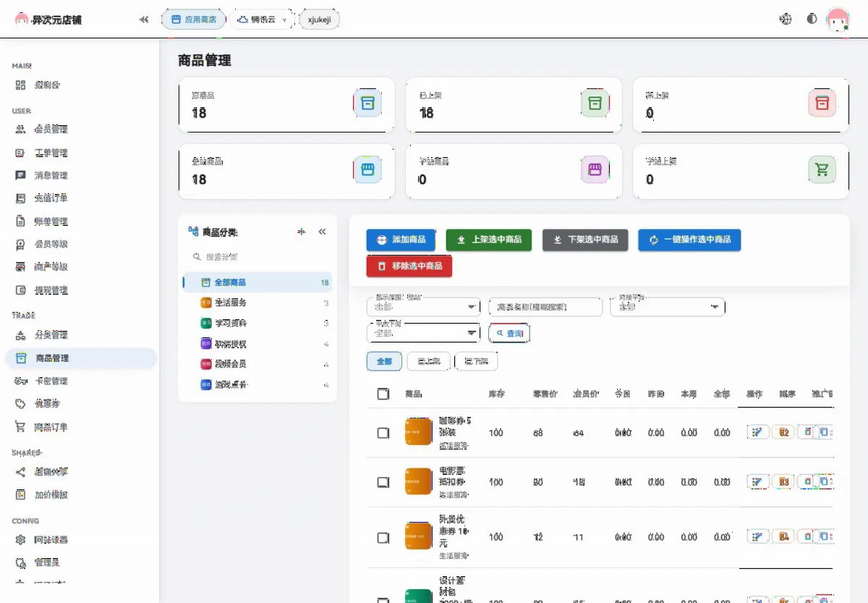The height and width of the screenshot is (603, 868).
Task: Click the edit icon in the 咖啡券 row
Action: tap(757, 433)
